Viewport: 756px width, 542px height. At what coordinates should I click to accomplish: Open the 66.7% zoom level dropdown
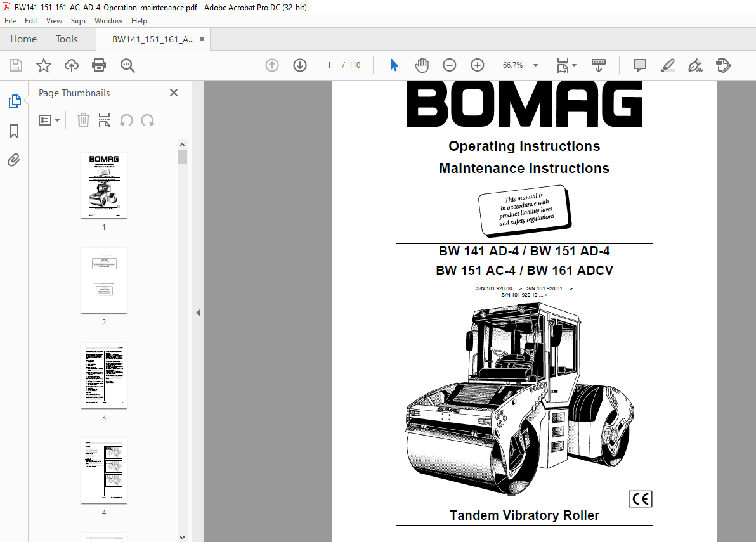point(520,65)
